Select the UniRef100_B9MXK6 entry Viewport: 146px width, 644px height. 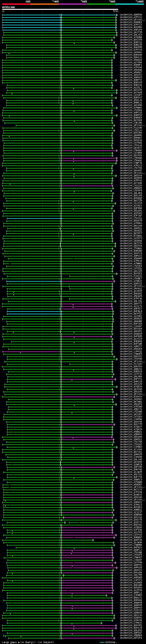pyautogui.click(x=131, y=600)
